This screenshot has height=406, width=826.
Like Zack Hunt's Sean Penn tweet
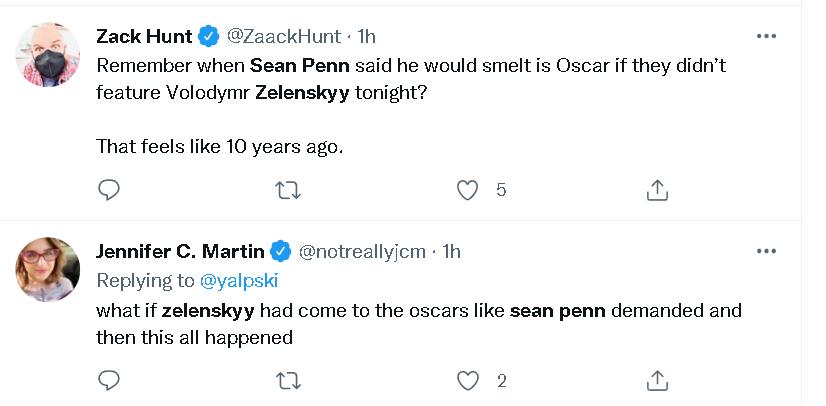point(467,189)
